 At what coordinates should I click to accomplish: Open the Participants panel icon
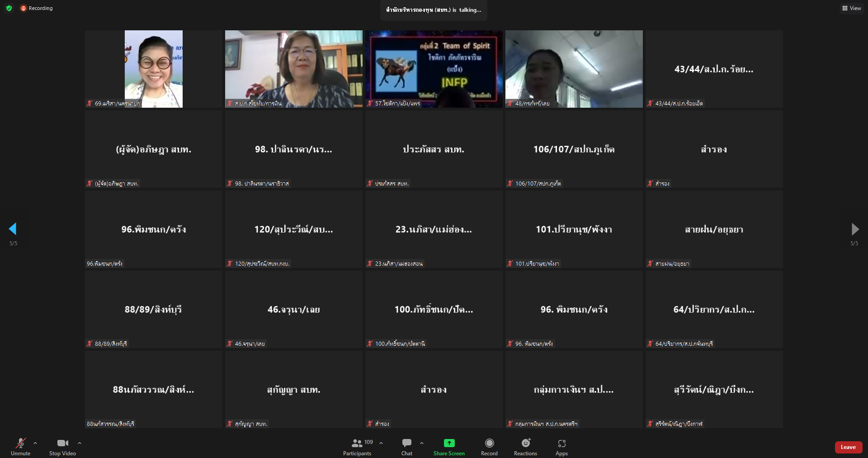(x=357, y=443)
